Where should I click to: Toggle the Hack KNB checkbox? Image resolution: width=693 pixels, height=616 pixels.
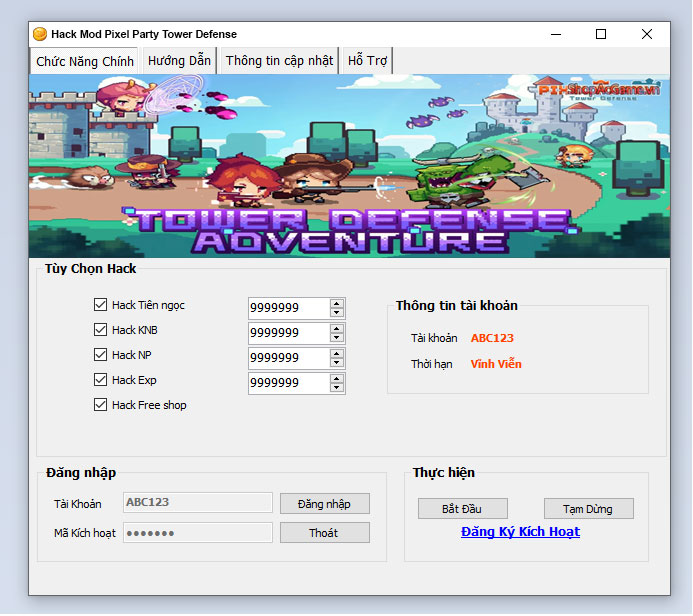[x=100, y=330]
